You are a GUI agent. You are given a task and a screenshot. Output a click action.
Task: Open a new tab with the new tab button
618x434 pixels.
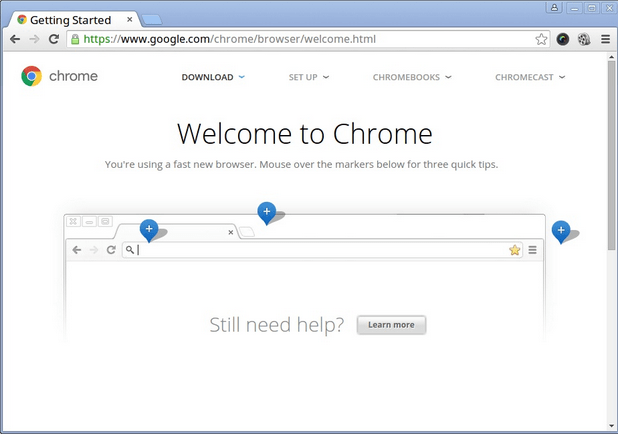[152, 20]
